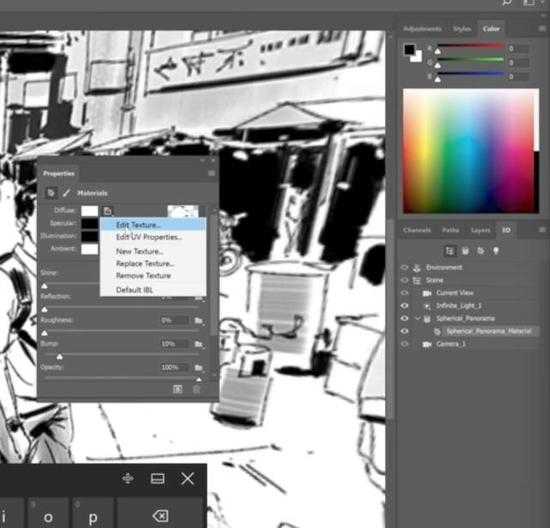Toggle visibility of Camera_1

404,344
